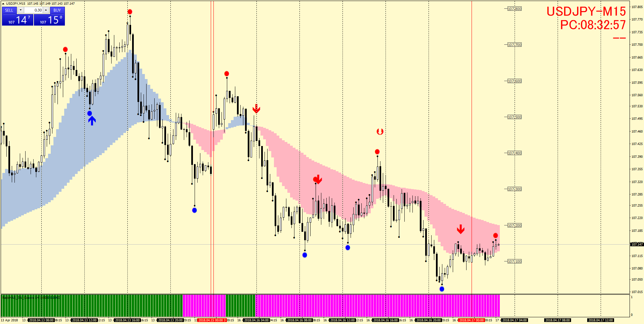The height and width of the screenshot is (324, 644).
Task: Click the 107.600 price level label
Action: (515, 81)
